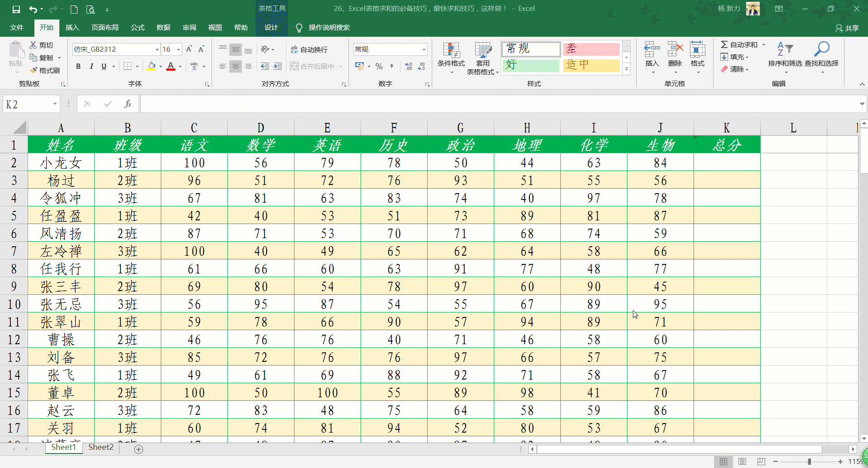Switch to Sheet2 tab
The height and width of the screenshot is (468, 868).
pyautogui.click(x=101, y=447)
